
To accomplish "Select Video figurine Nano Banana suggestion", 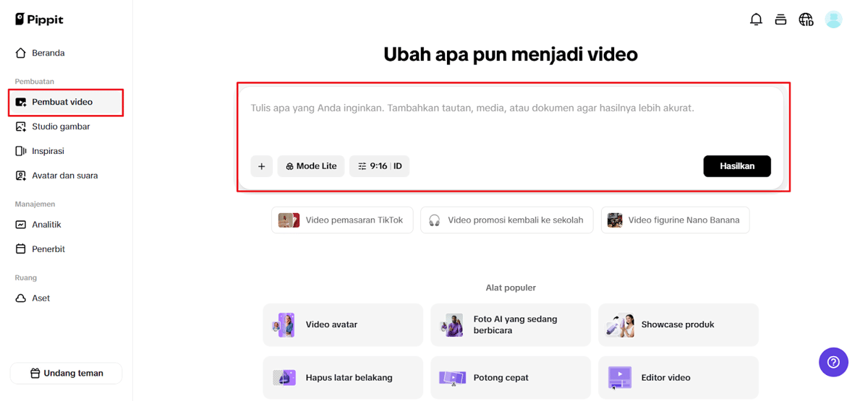I will pyautogui.click(x=675, y=220).
